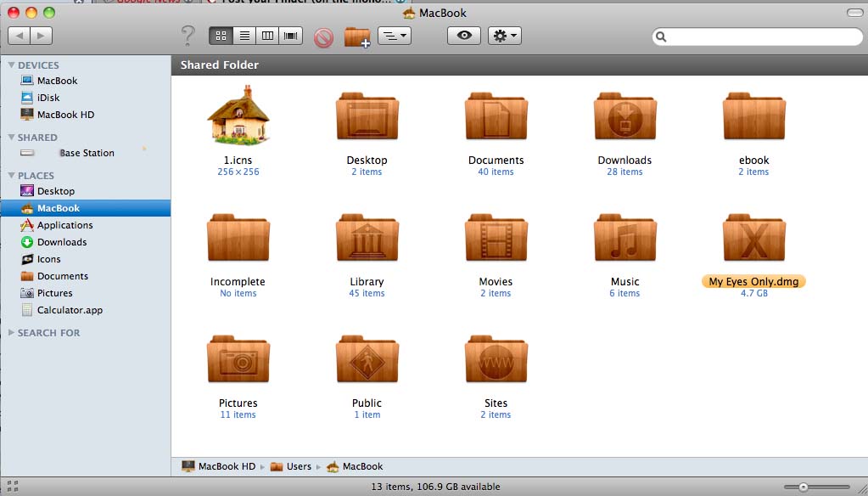This screenshot has height=496, width=868.
Task: Click the '256 × 256' dimensions text
Action: (x=238, y=172)
